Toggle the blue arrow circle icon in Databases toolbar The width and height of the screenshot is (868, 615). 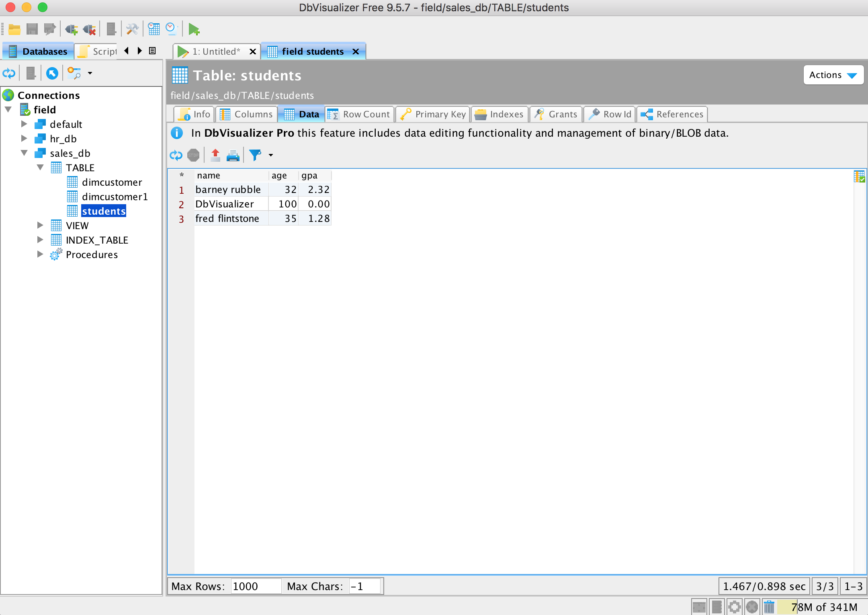pos(52,74)
